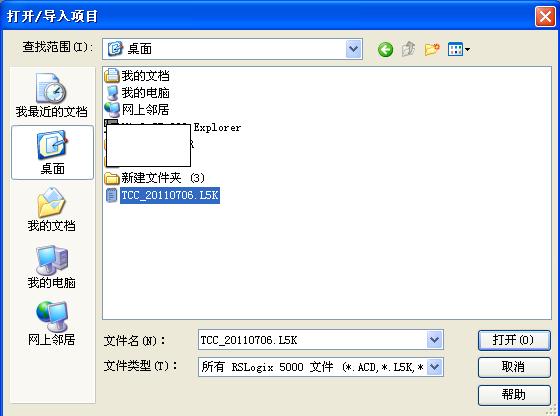Click the 打开(O) button

pos(514,340)
